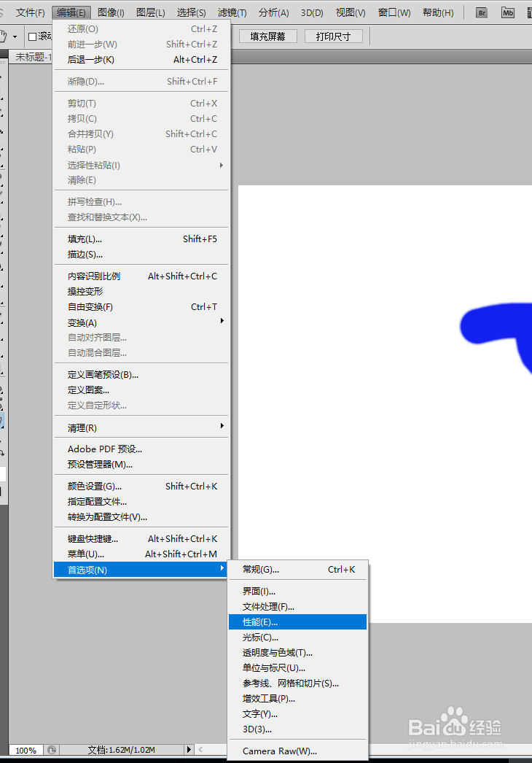Open 键盘快捷键... menu item

[141, 538]
